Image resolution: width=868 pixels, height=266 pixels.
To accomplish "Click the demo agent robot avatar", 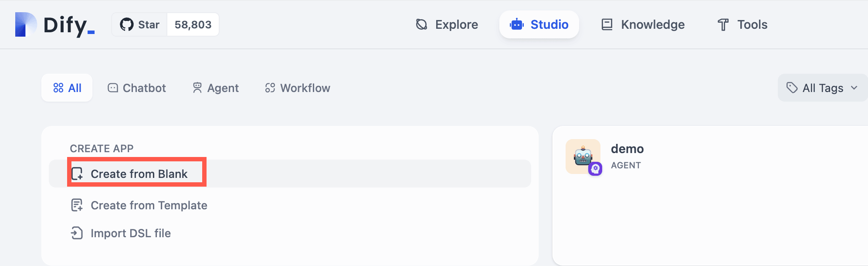I will click(583, 157).
